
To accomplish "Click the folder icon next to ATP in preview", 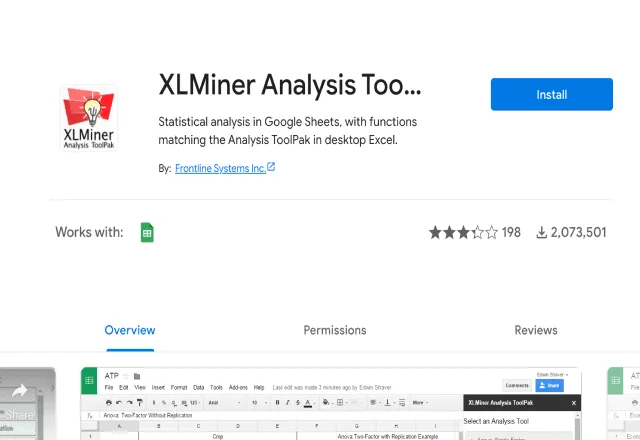I will click(137, 376).
